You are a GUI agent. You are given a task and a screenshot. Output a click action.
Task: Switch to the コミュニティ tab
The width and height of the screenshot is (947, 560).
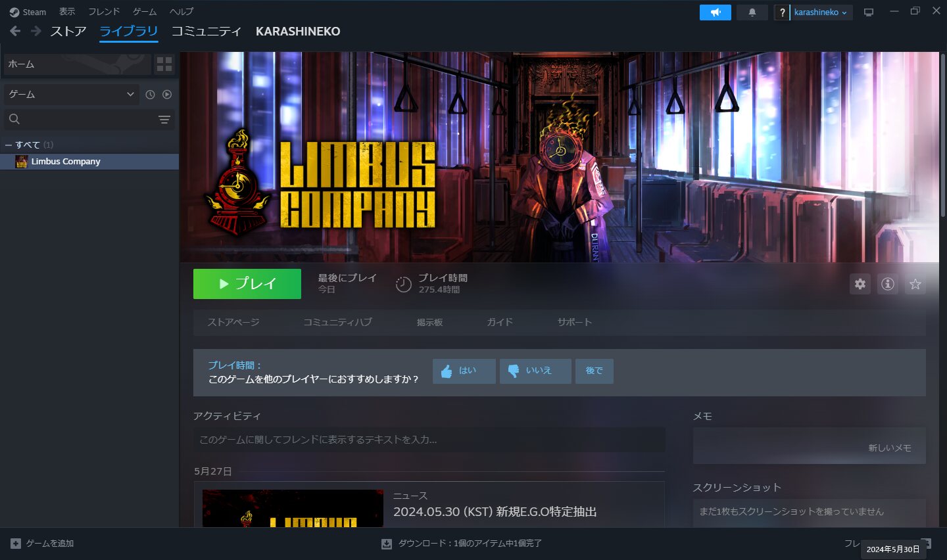(x=206, y=32)
